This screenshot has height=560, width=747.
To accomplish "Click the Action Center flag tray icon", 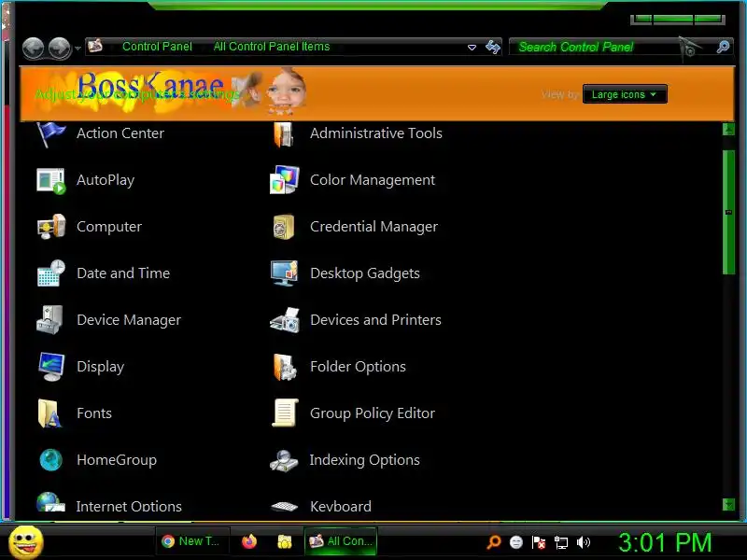I will click(x=539, y=542).
